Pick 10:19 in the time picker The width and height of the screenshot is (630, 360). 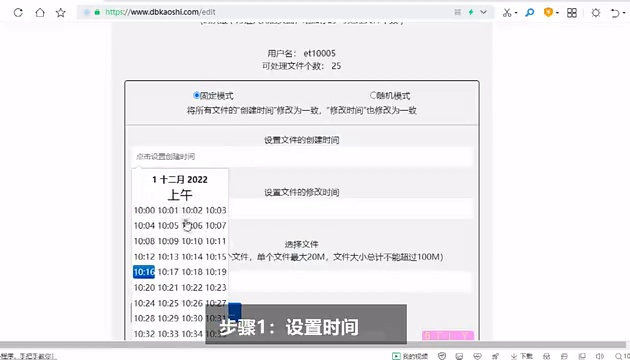pyautogui.click(x=216, y=272)
